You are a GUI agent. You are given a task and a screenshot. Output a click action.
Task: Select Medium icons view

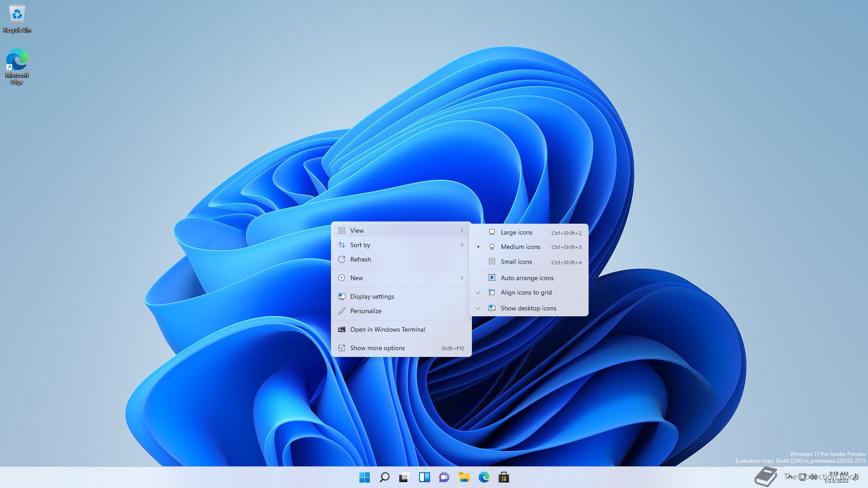pyautogui.click(x=528, y=247)
